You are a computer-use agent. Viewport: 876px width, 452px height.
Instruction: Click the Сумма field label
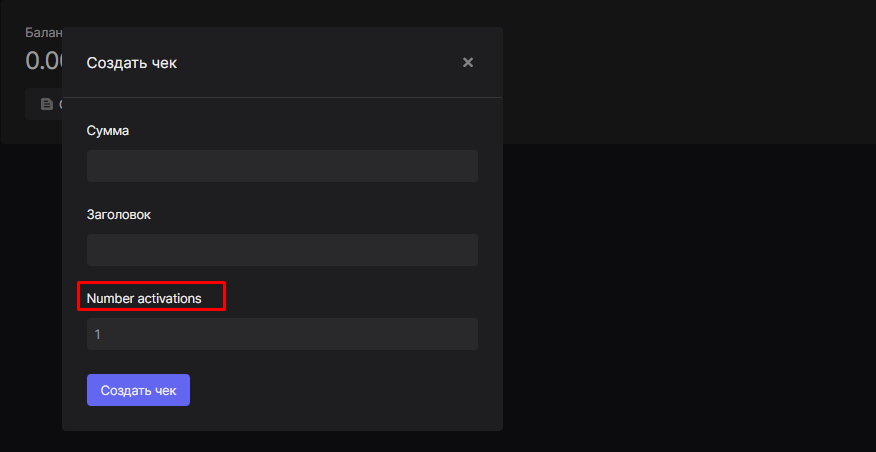tap(108, 130)
